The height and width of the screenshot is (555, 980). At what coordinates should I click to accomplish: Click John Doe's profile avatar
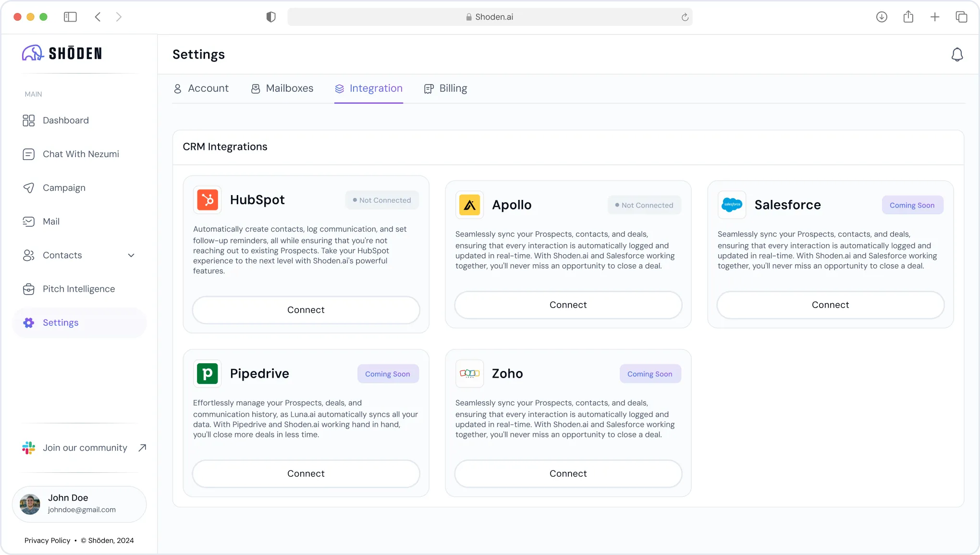[30, 504]
